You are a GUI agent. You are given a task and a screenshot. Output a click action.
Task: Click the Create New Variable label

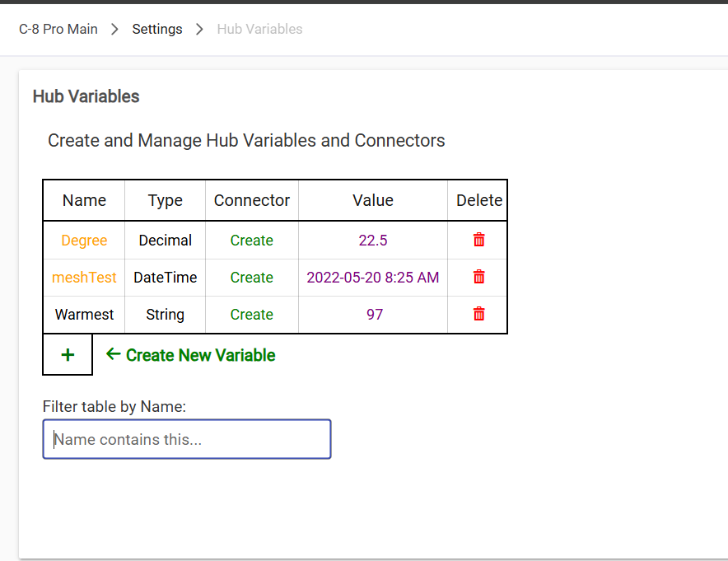(x=200, y=355)
